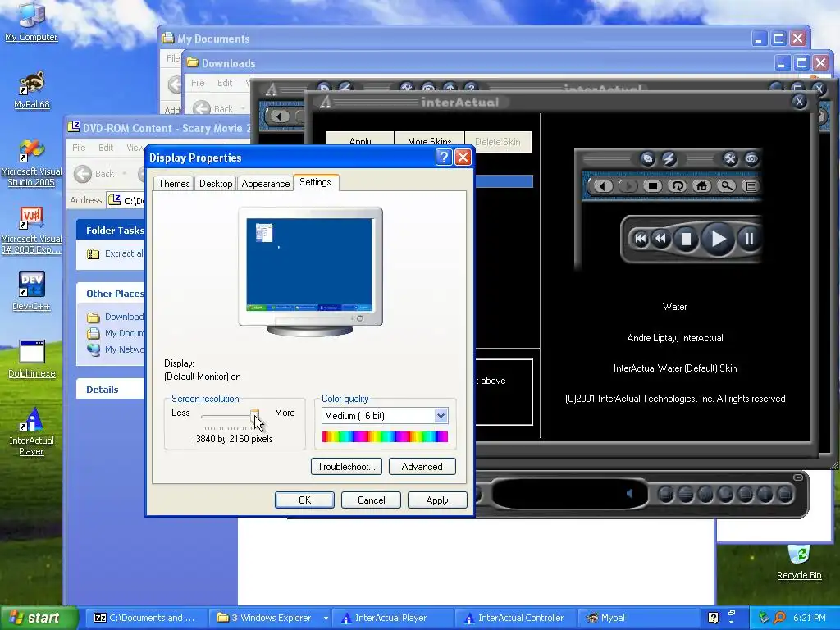Screen dimensions: 840x630
Task: Open My Computer desktop icon
Action: (x=32, y=21)
